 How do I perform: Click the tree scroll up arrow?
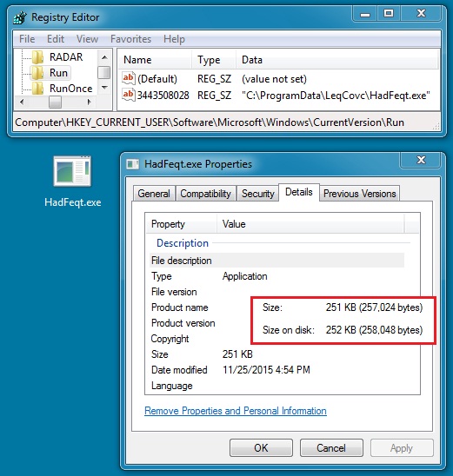click(104, 57)
